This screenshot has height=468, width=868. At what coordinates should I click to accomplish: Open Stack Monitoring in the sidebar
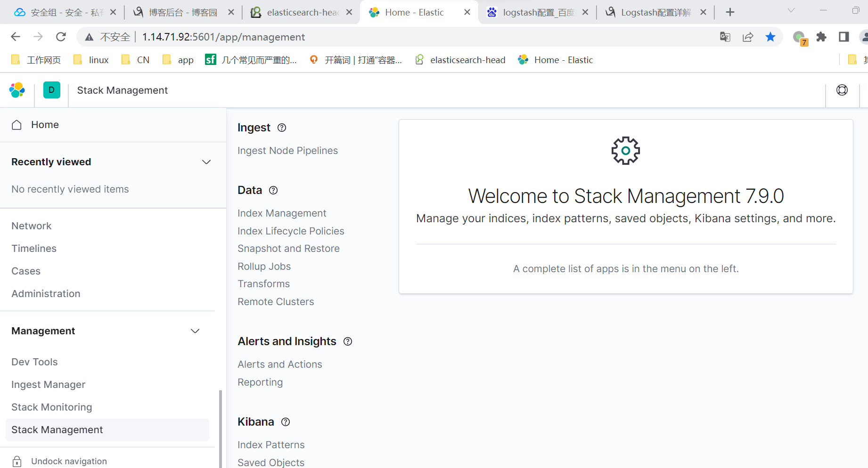coord(52,407)
